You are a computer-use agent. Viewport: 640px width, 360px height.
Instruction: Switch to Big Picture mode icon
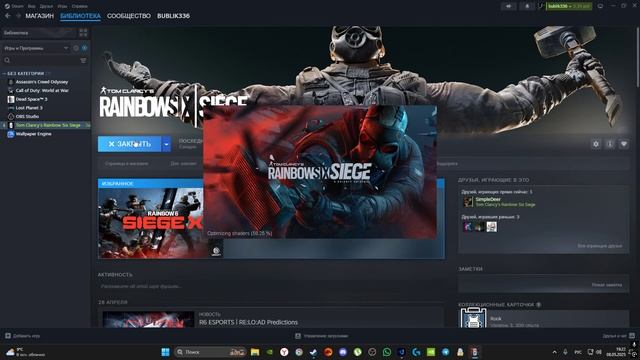pos(600,6)
